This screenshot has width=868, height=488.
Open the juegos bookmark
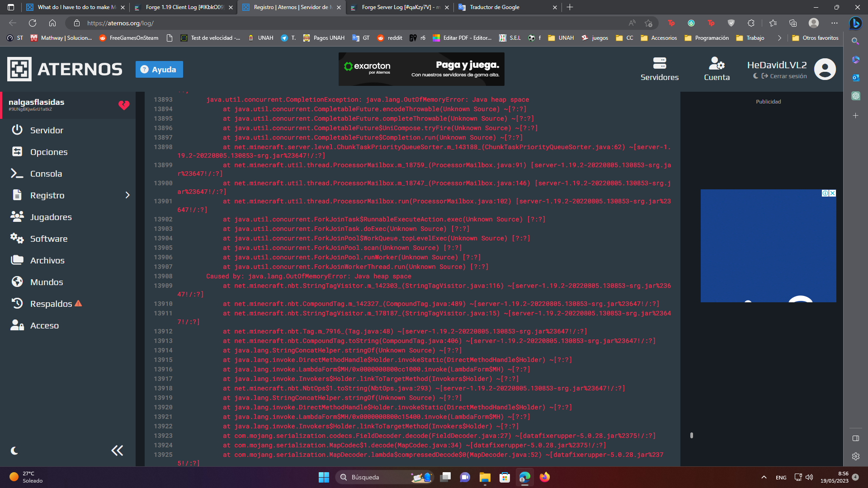pyautogui.click(x=595, y=38)
